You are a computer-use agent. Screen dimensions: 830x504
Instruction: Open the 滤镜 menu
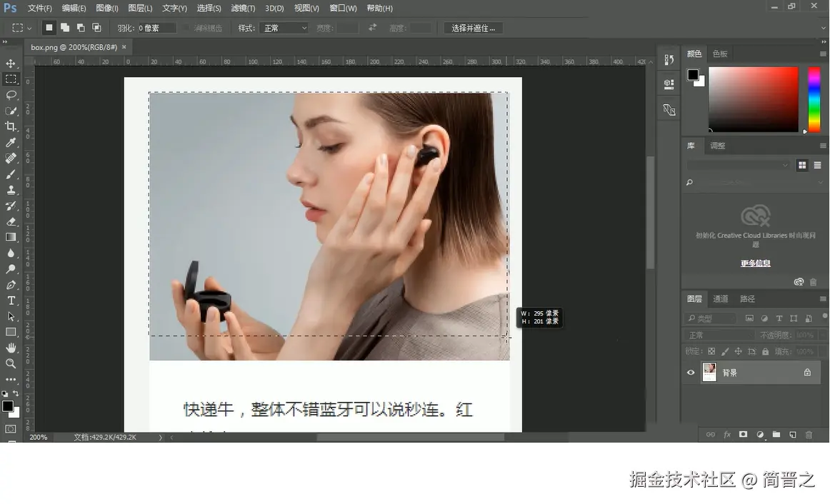point(243,8)
